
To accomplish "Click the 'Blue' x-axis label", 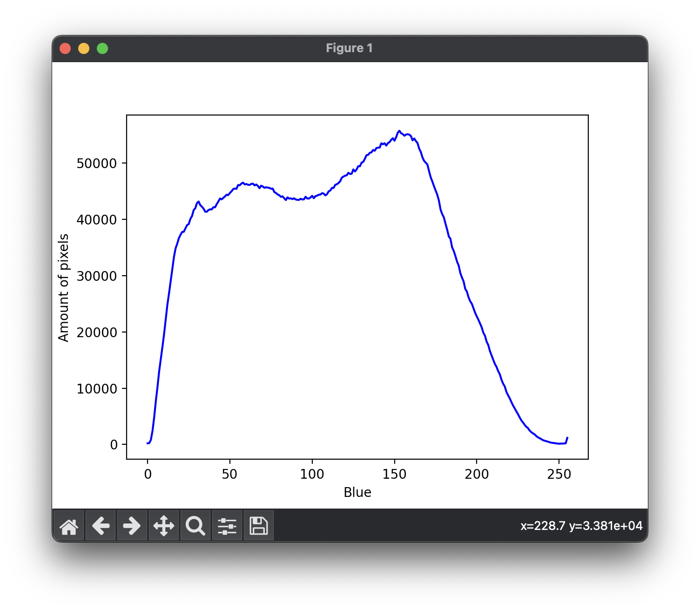I will tap(357, 492).
